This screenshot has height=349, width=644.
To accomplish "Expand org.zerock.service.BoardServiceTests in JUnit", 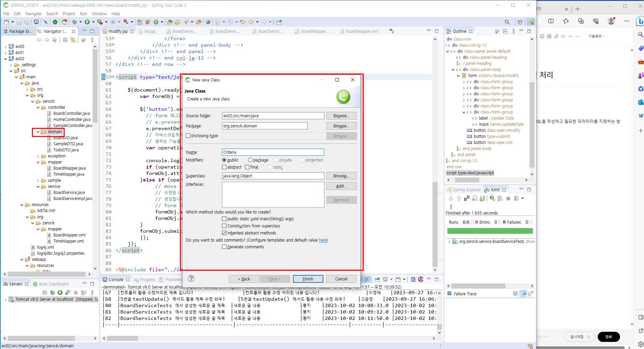I will point(449,242).
